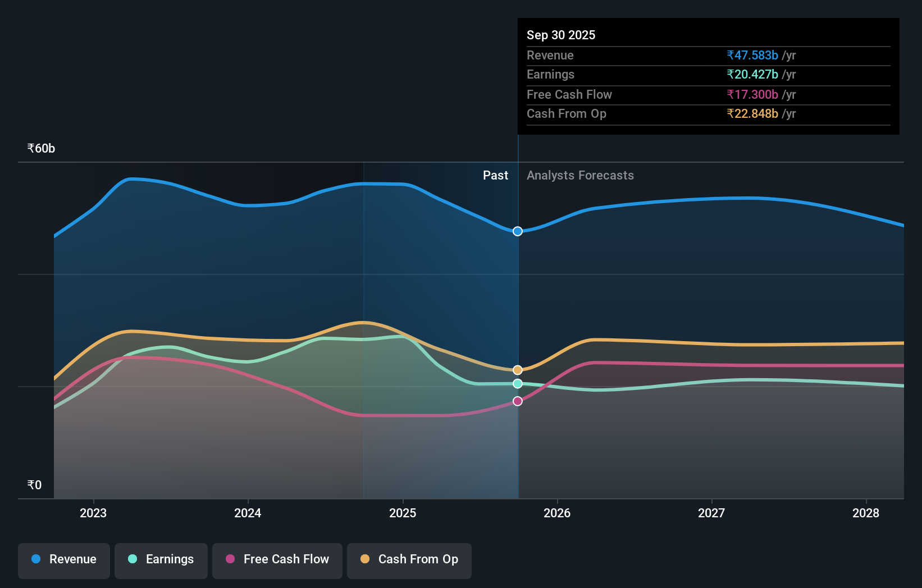
Task: Expand the Earnings tooltip row
Action: pyautogui.click(x=551, y=74)
